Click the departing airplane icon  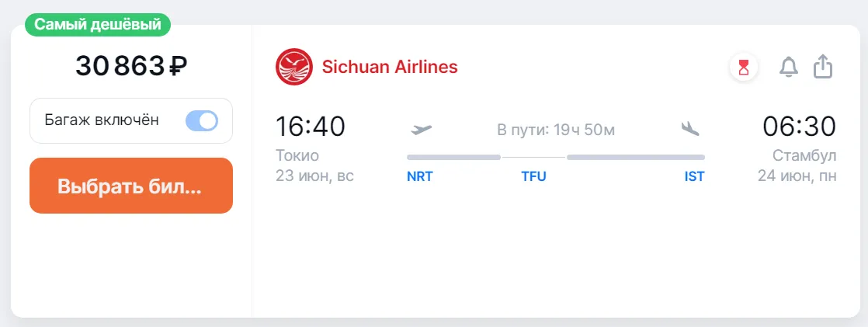422,129
